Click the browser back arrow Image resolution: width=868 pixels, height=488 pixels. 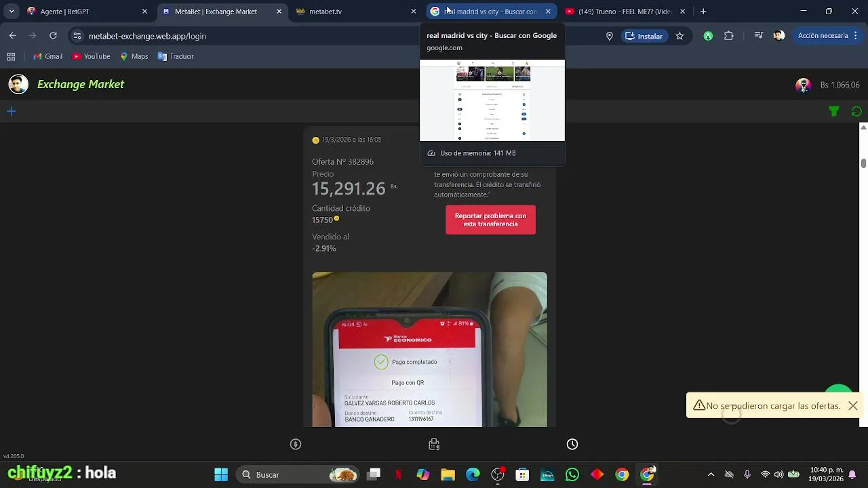pyautogui.click(x=12, y=36)
